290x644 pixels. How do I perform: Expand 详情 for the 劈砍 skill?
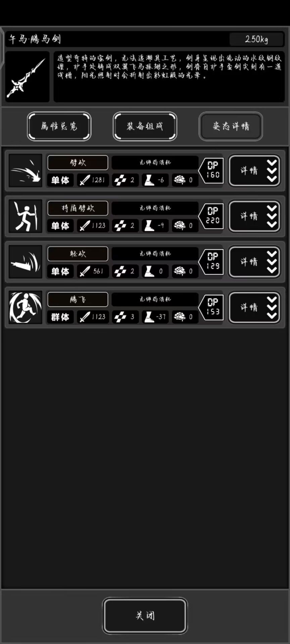254,170
